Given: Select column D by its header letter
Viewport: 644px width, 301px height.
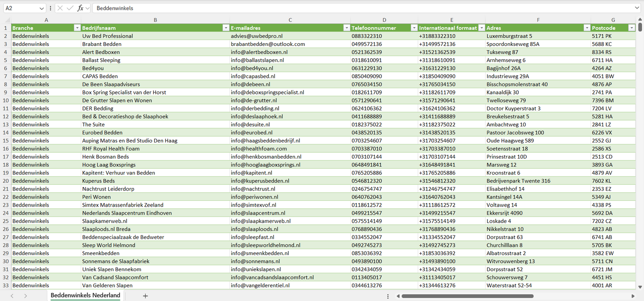Looking at the screenshot, I should pyautogui.click(x=384, y=20).
